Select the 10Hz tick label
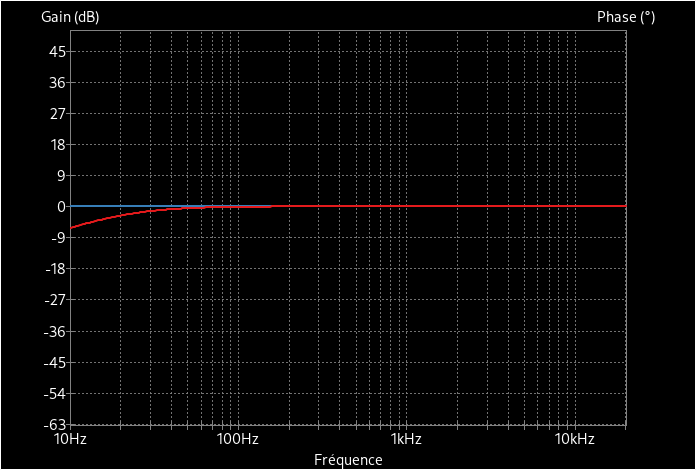 click(x=69, y=440)
